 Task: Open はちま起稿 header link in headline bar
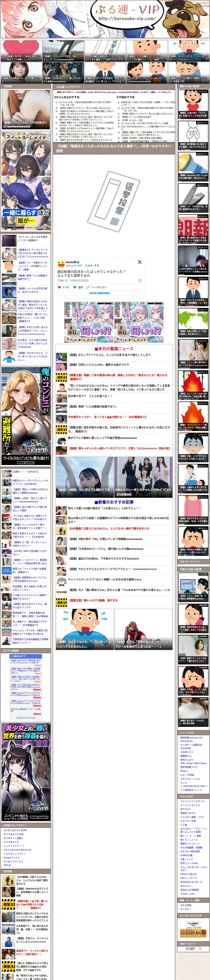pyautogui.click(x=81, y=92)
